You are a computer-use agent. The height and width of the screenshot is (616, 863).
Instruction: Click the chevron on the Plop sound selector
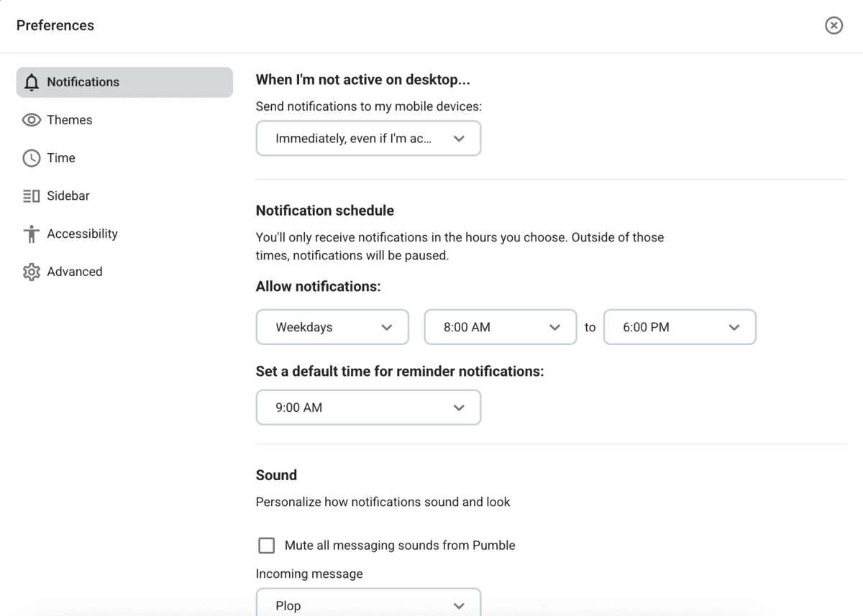click(x=459, y=606)
